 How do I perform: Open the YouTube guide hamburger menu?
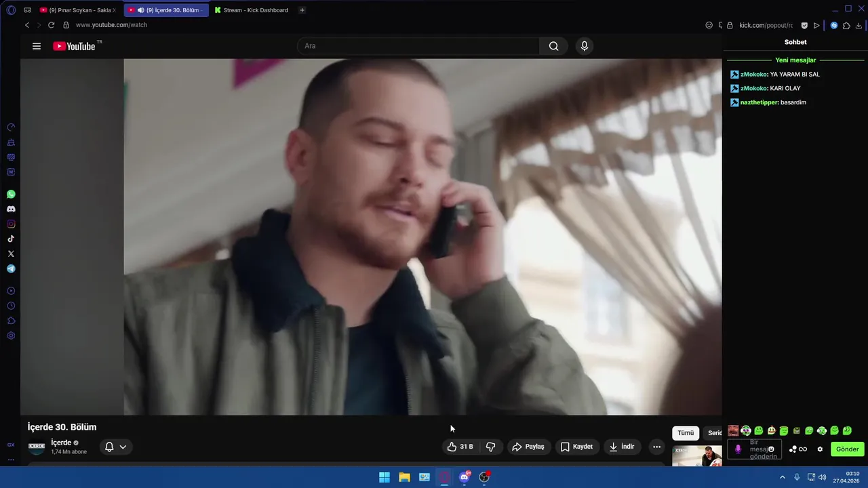pyautogui.click(x=37, y=46)
